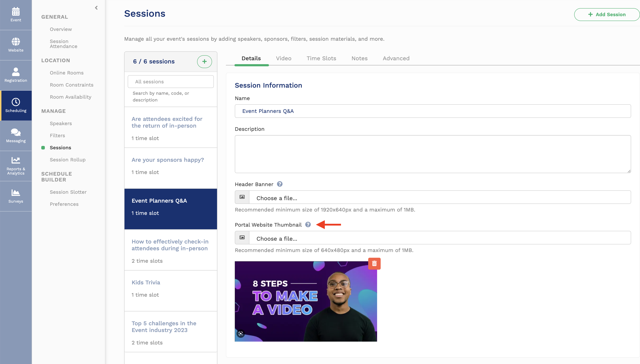Viewport: 640px width, 364px height.
Task: Click the 8 Steps video thumbnail image
Action: (305, 301)
